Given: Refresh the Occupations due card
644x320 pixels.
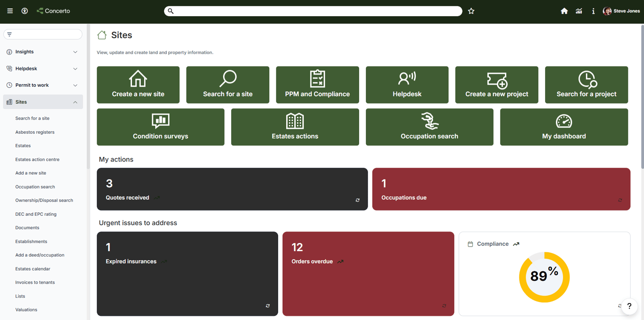Looking at the screenshot, I should pos(620,200).
